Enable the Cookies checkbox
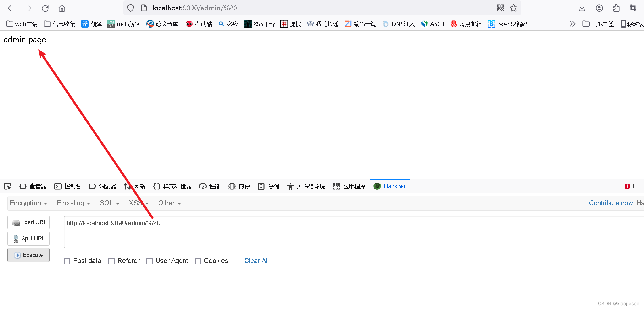Screen dimensions: 644x309 198,261
